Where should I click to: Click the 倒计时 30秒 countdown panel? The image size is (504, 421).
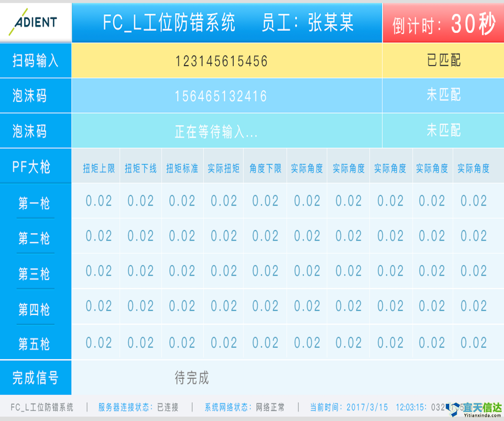tap(443, 22)
